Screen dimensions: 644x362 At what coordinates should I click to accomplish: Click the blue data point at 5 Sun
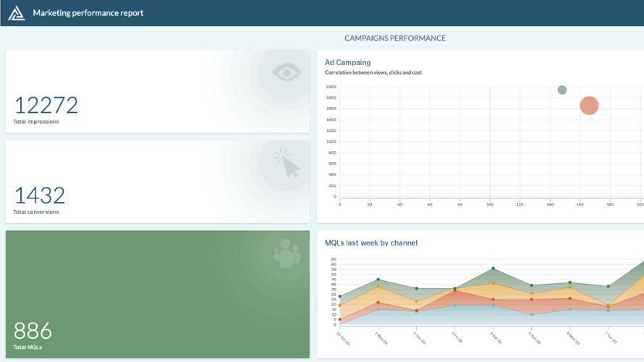point(532,314)
